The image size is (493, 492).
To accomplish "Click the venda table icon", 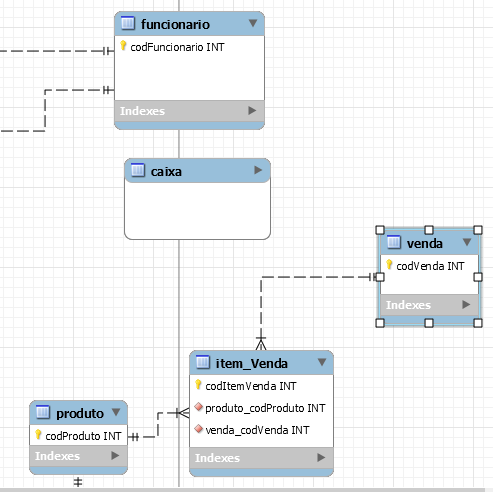I will [394, 242].
